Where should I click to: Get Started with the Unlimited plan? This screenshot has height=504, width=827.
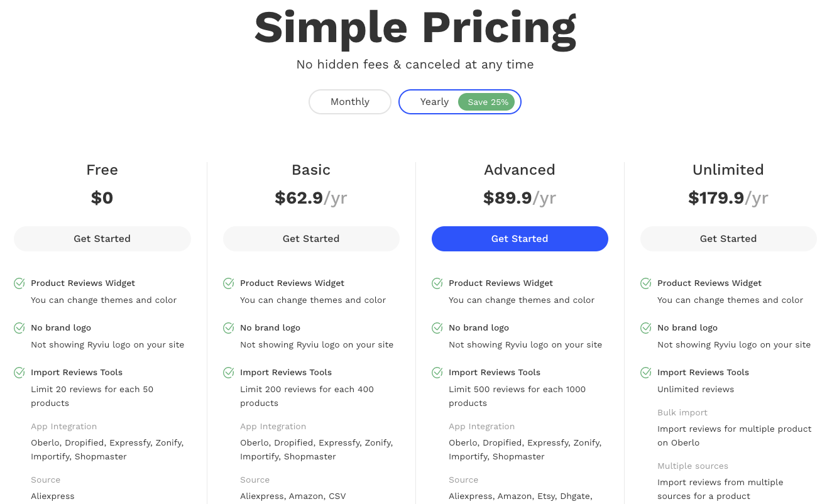pos(728,239)
